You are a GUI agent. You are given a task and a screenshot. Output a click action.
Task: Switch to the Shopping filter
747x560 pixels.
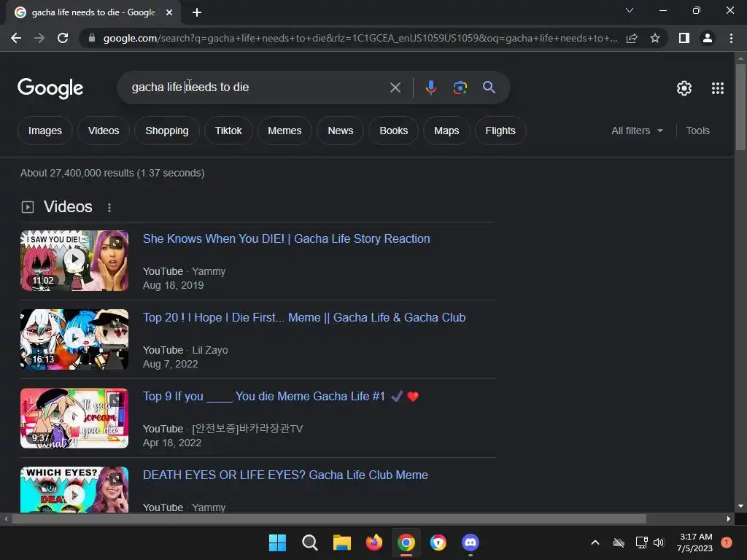(167, 131)
